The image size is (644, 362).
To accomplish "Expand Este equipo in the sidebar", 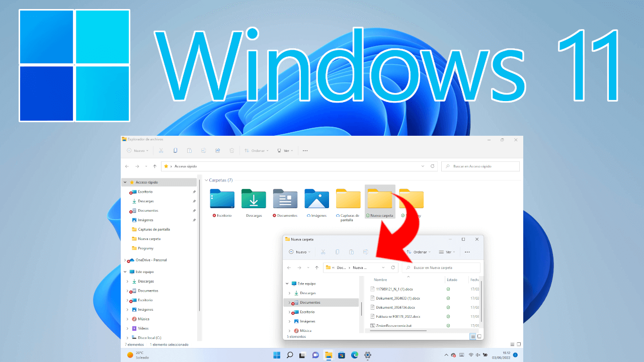I will pos(124,271).
